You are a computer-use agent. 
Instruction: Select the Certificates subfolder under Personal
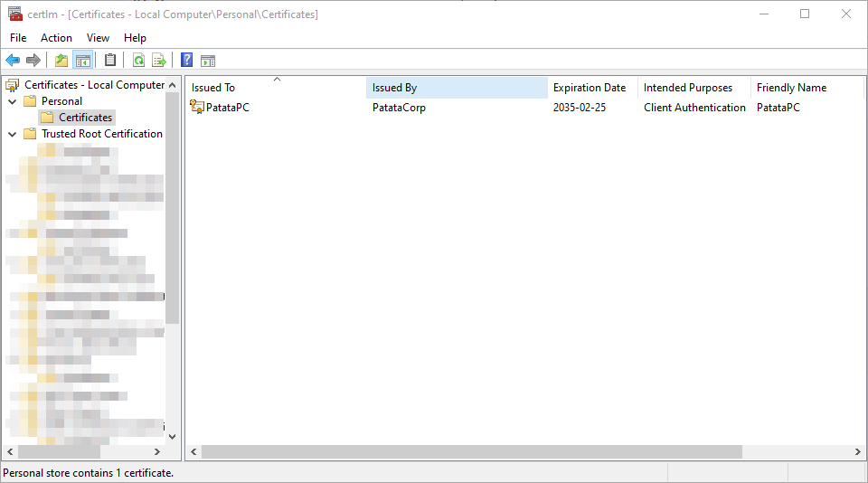(x=85, y=118)
